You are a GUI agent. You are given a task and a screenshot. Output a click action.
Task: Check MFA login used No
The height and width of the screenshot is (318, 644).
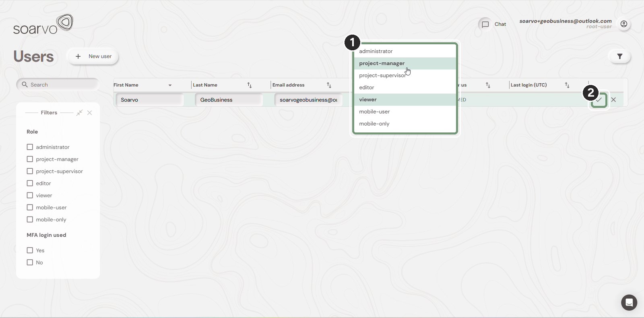(30, 262)
